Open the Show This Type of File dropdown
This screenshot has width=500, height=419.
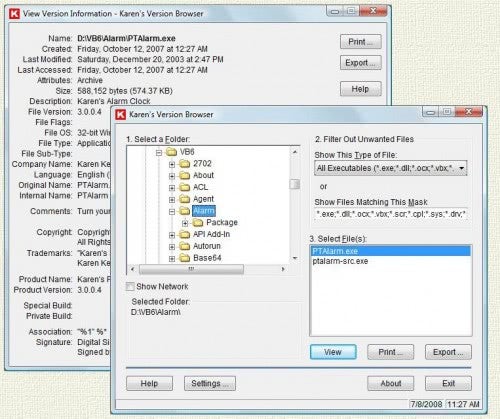461,168
